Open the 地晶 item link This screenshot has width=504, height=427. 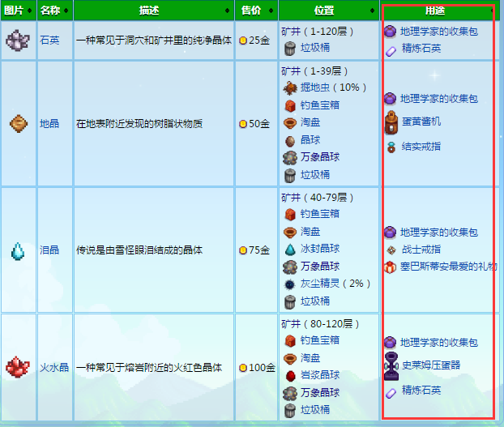pyautogui.click(x=49, y=124)
